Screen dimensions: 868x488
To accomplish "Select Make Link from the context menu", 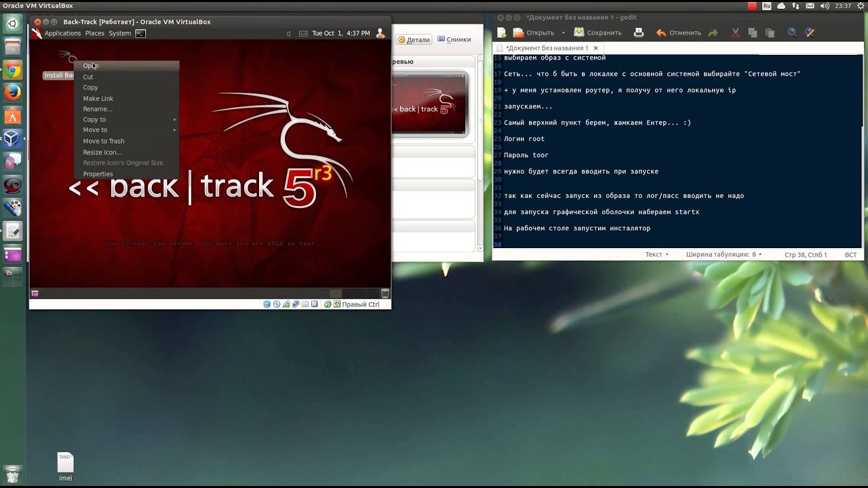I will 126,98.
